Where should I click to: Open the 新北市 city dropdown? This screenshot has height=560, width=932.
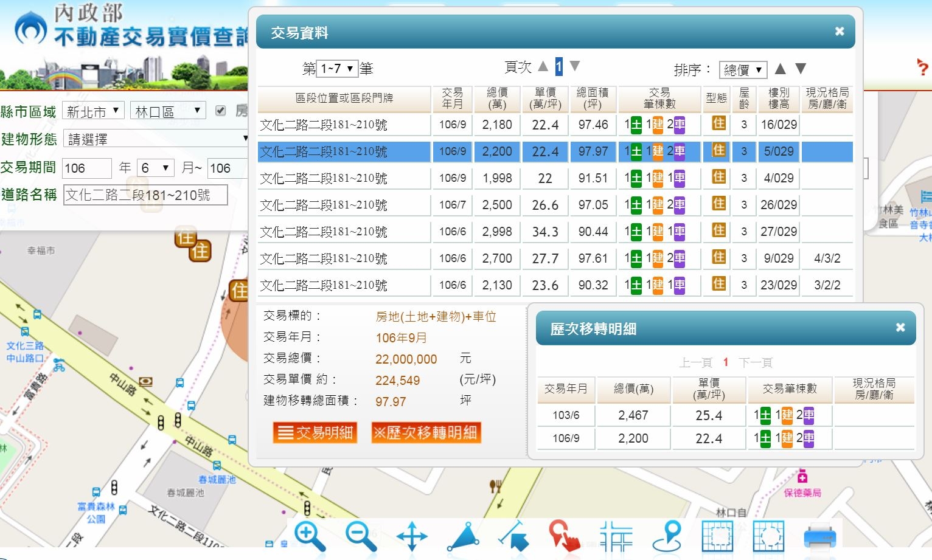tap(94, 111)
